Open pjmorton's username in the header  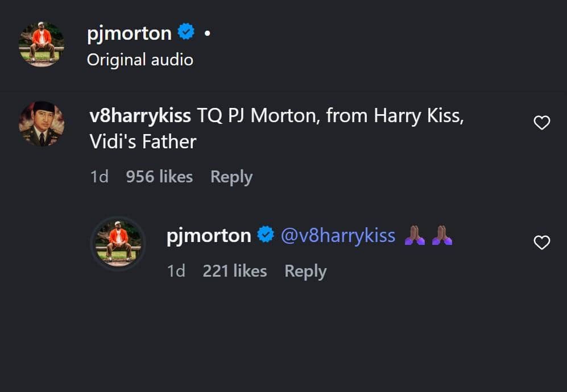click(x=129, y=32)
